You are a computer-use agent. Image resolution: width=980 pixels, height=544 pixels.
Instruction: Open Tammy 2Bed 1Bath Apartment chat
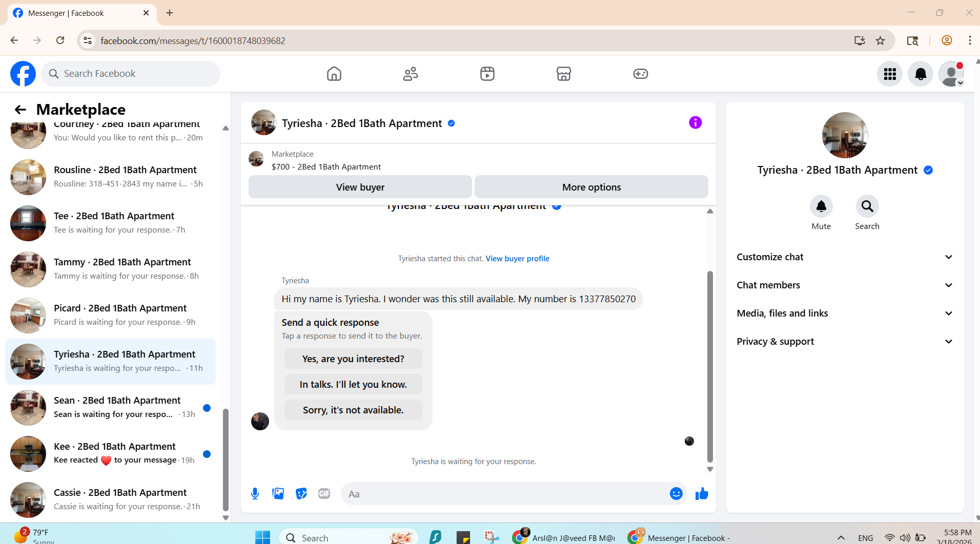110,269
